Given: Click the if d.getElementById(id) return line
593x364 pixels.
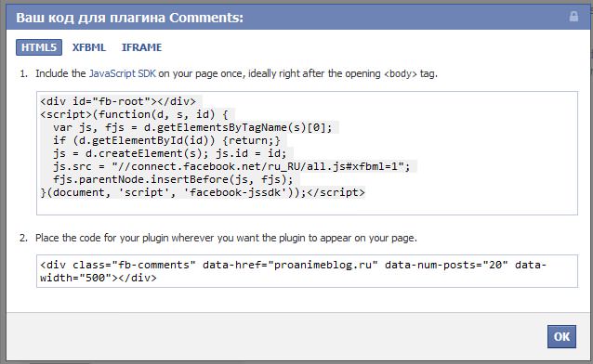Looking at the screenshot, I should (x=166, y=140).
